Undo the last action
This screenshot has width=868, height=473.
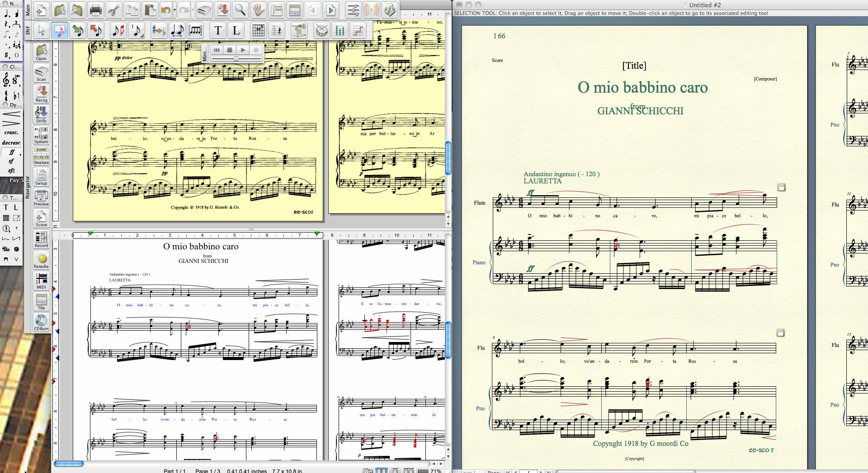166,9
